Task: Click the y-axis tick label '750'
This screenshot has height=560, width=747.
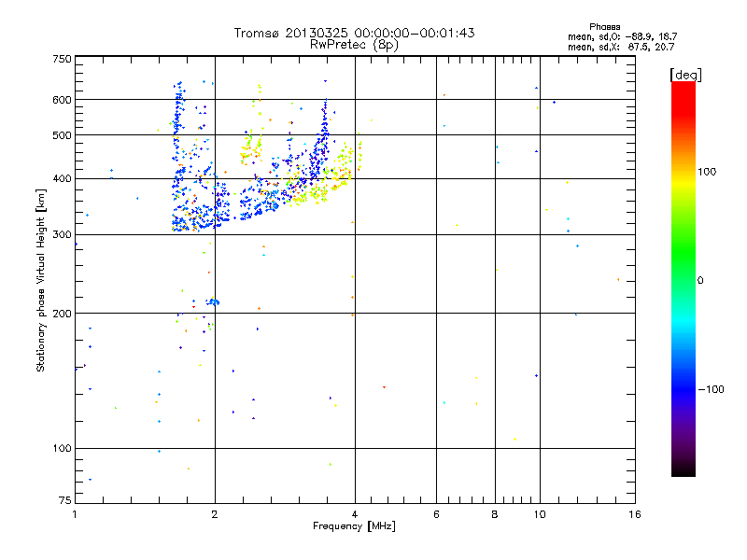Action: coord(62,59)
